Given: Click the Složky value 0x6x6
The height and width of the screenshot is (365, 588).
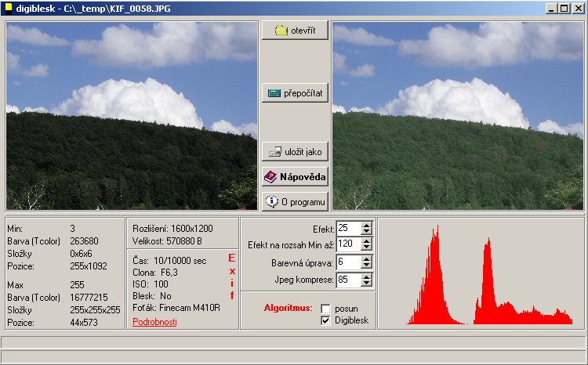Looking at the screenshot, I should (81, 254).
